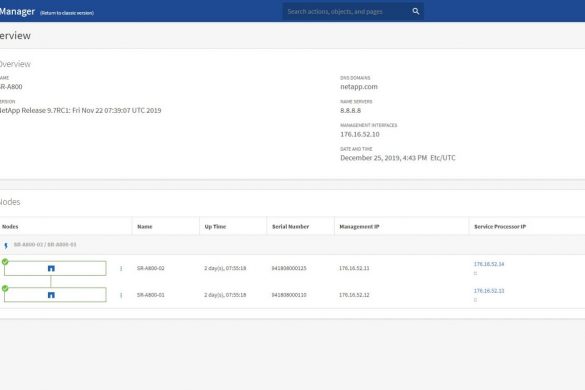The width and height of the screenshot is (585, 390).
Task: Open service processor IP 176.16.52.13
Action: tap(489, 290)
